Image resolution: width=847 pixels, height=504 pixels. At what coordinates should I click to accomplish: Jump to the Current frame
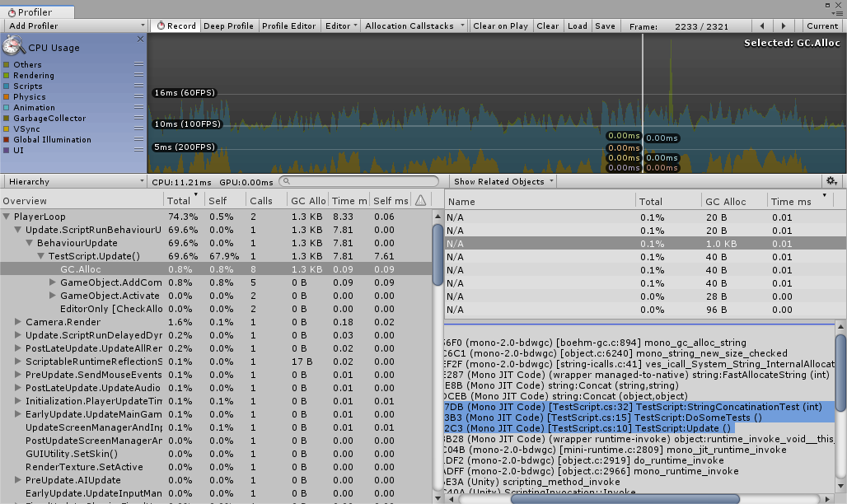(822, 26)
